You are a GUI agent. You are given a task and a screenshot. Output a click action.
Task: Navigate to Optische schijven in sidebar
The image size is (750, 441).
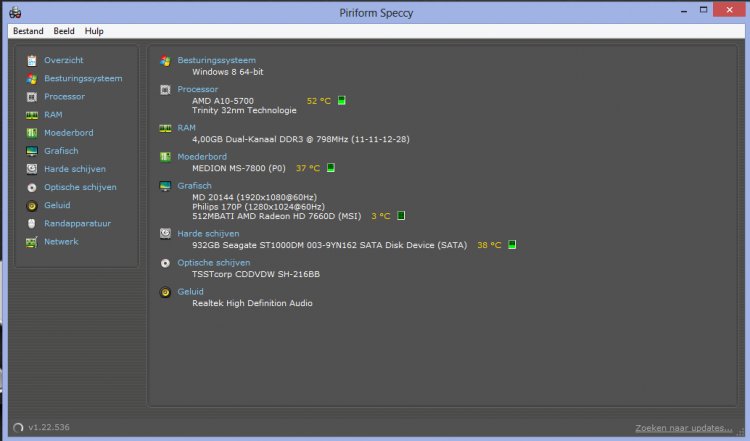tap(80, 187)
